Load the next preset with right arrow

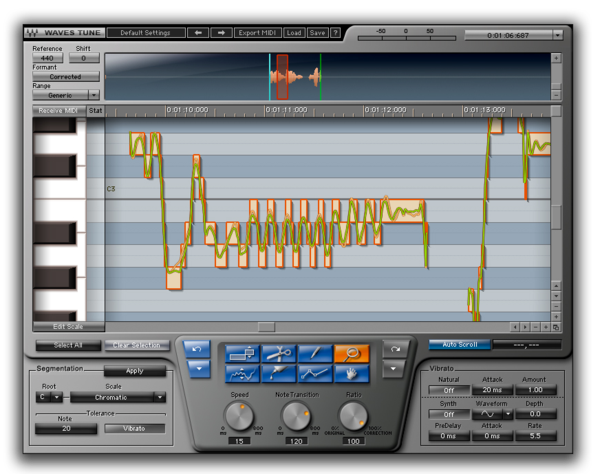point(222,33)
